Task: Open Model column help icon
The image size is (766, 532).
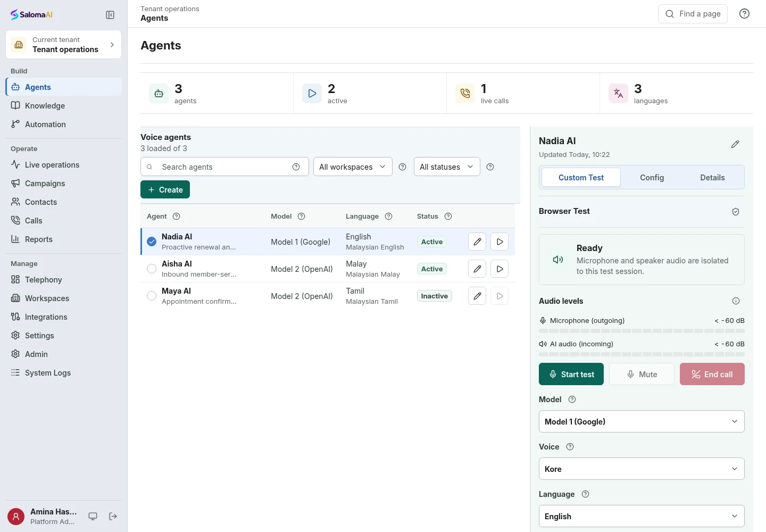Action: 302,216
